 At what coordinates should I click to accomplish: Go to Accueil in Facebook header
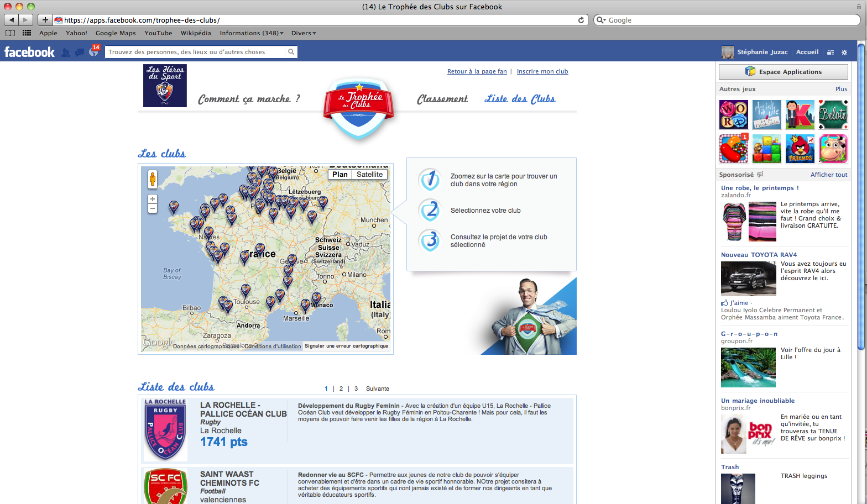807,52
